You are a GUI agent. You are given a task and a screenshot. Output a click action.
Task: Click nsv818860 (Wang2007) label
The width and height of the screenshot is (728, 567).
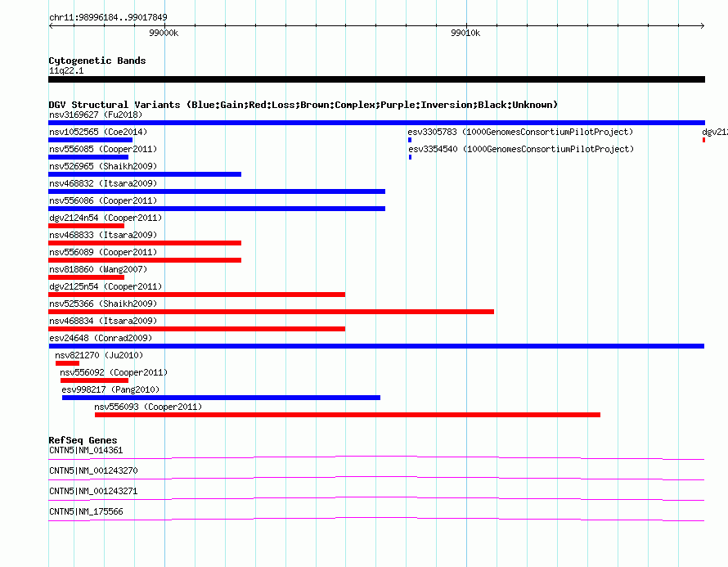98,269
